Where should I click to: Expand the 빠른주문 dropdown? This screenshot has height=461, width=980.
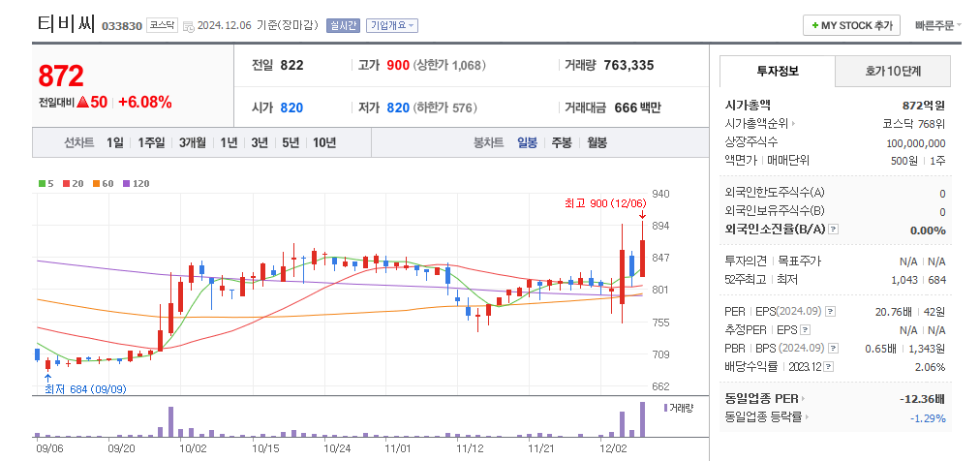[937, 25]
